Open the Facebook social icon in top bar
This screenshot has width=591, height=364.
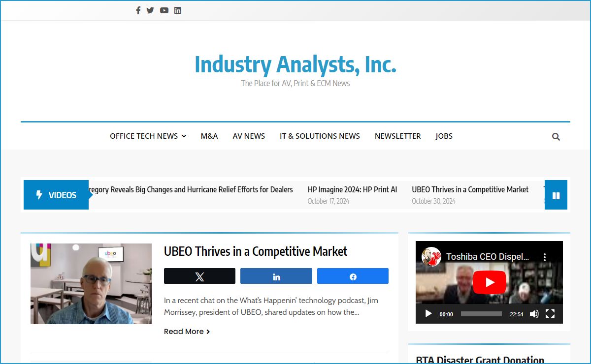coord(138,10)
